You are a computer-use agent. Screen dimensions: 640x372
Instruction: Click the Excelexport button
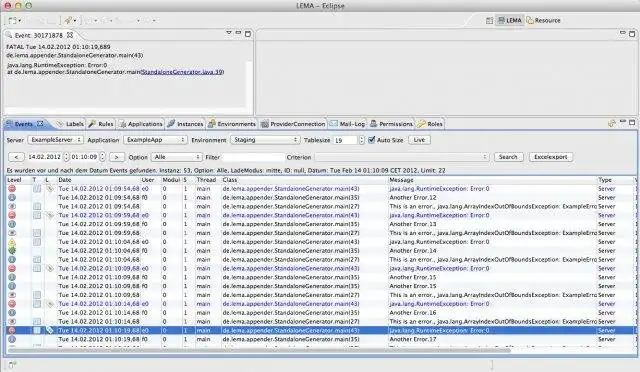pos(551,157)
